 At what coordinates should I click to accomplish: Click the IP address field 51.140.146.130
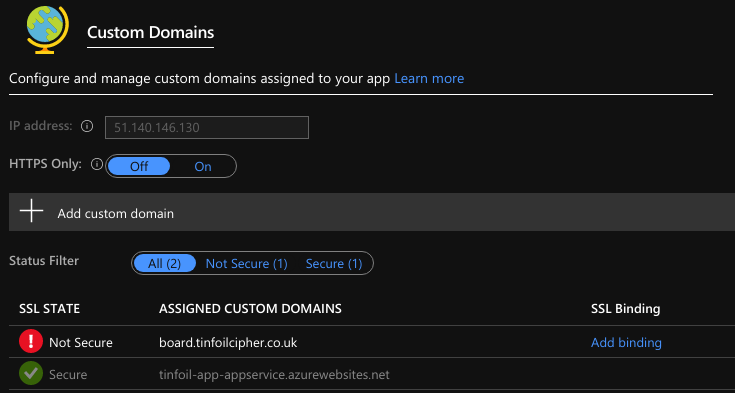coord(207,128)
